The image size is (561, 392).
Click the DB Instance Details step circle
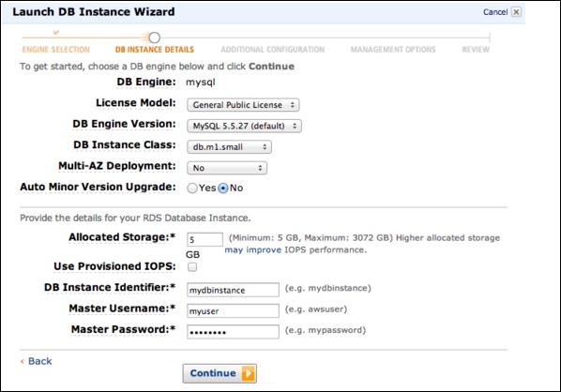coord(154,38)
